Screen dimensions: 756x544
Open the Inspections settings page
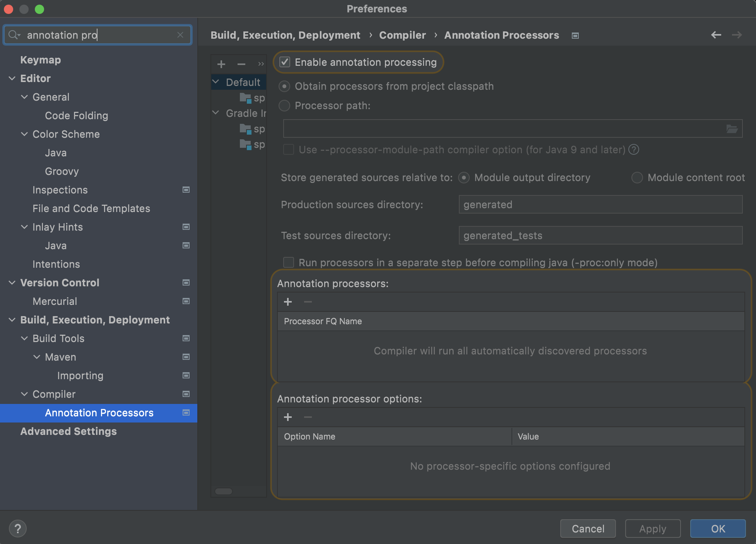click(x=60, y=190)
